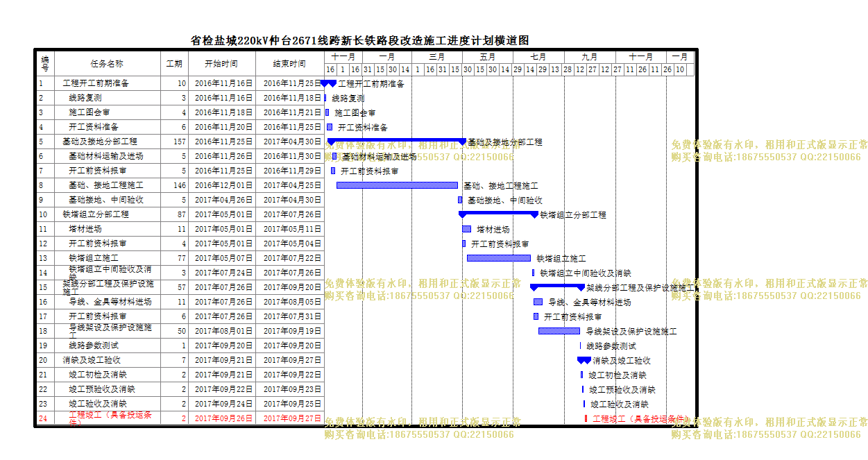This screenshot has width=868, height=460.
Task: Click red start date 2017年09月26日 in row 24
Action: tap(223, 418)
